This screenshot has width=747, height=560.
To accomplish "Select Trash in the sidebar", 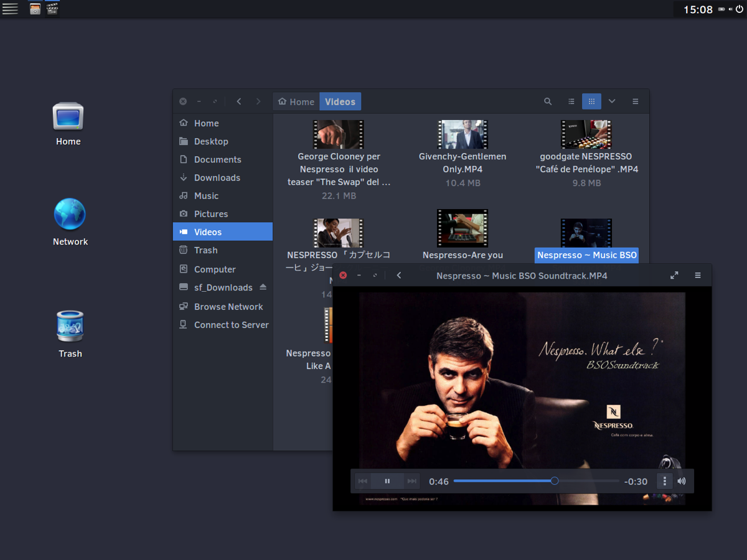I will [x=223, y=250].
